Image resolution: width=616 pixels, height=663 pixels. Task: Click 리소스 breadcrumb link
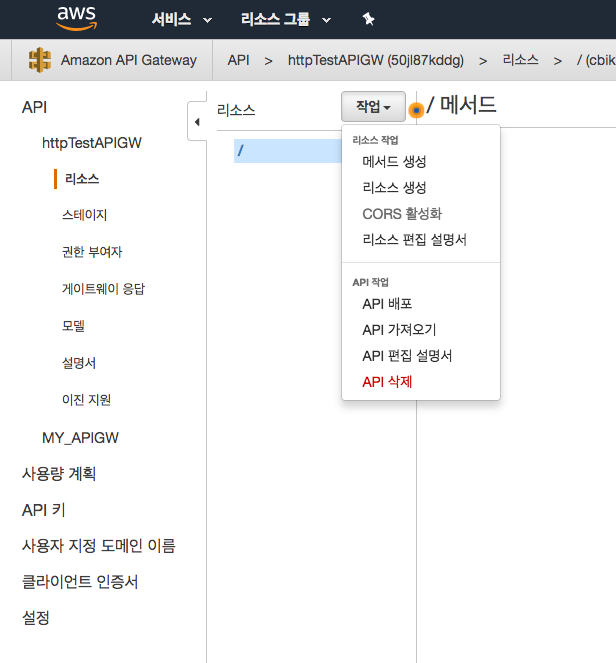click(520, 60)
